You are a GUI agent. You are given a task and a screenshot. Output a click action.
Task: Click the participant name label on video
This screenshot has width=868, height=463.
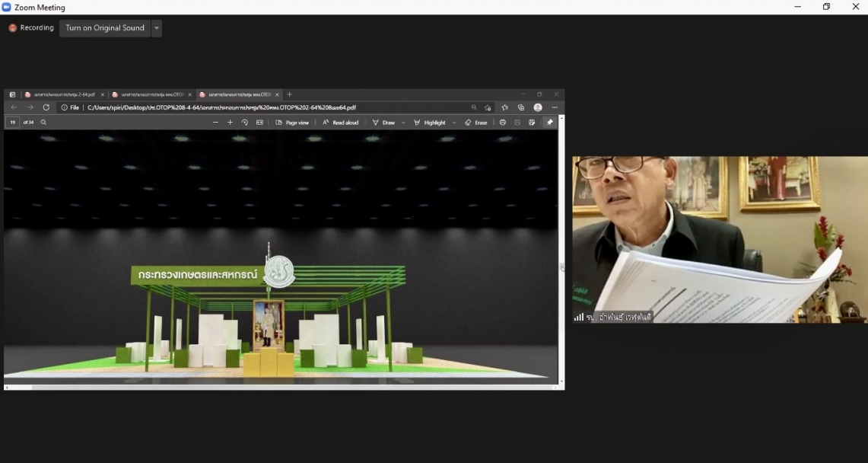[618, 318]
